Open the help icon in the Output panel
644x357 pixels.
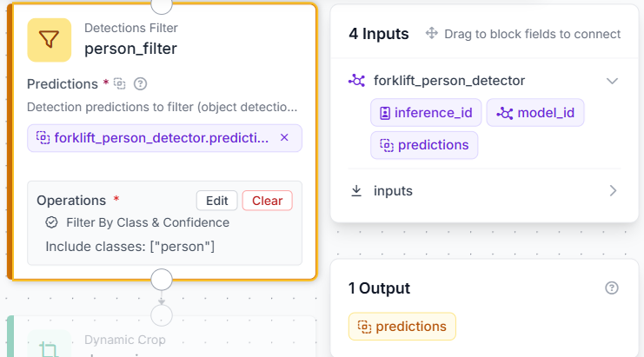tap(612, 288)
